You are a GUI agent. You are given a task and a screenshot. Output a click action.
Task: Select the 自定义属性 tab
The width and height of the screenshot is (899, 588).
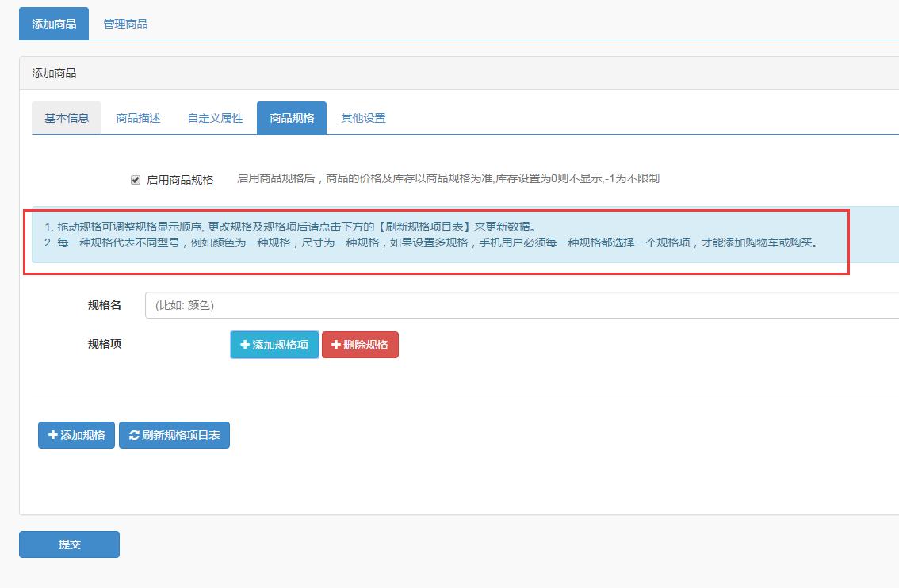(x=216, y=117)
